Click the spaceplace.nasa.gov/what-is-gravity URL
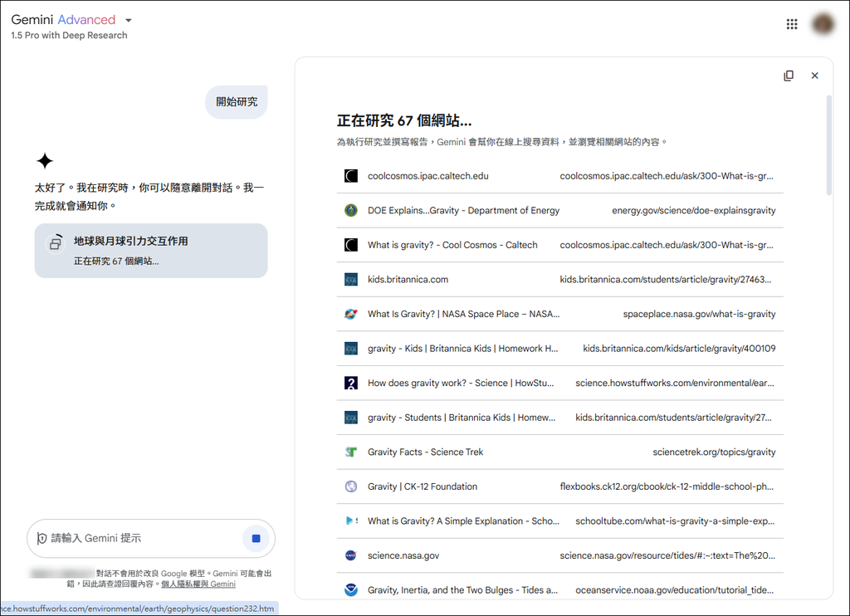 699,314
